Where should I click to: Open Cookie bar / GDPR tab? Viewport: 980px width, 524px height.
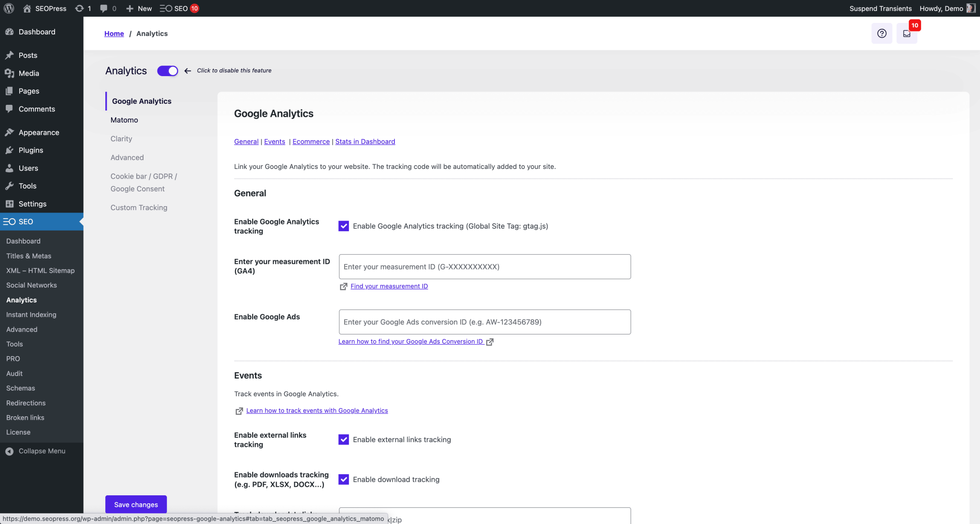[x=144, y=182]
